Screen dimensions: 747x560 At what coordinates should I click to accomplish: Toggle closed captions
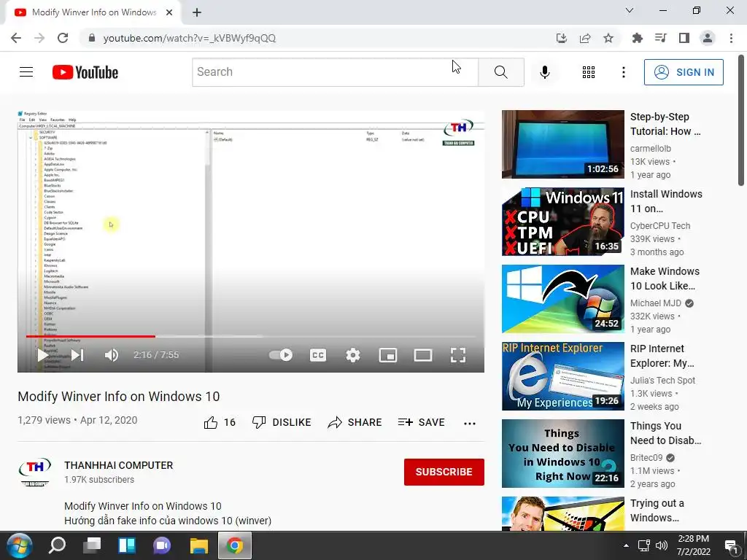(x=318, y=355)
